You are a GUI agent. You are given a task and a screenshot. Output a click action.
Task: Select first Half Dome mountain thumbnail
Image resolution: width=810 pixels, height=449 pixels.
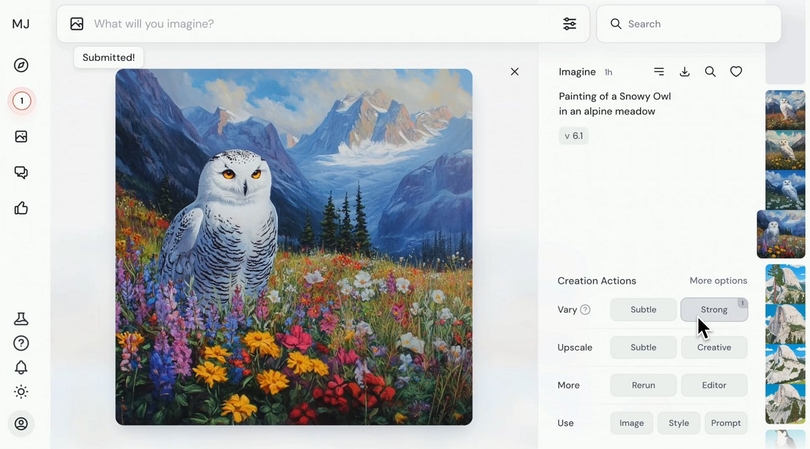pos(785,284)
